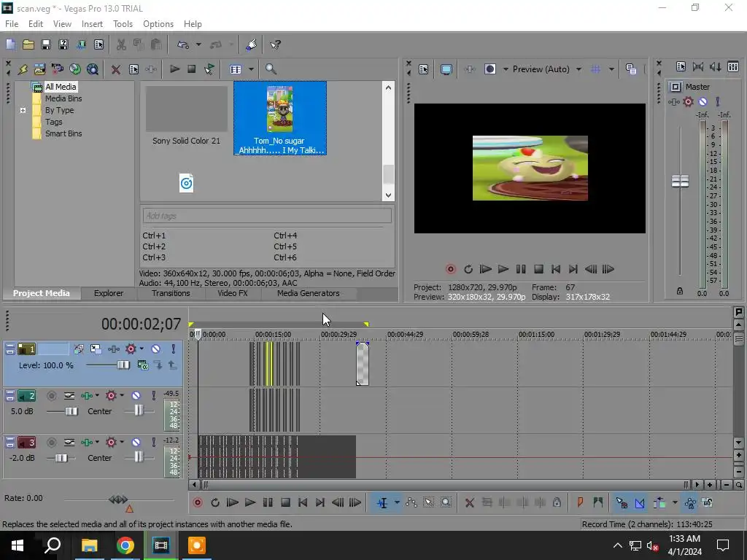Click the Preview on External Monitor icon

tap(446, 69)
